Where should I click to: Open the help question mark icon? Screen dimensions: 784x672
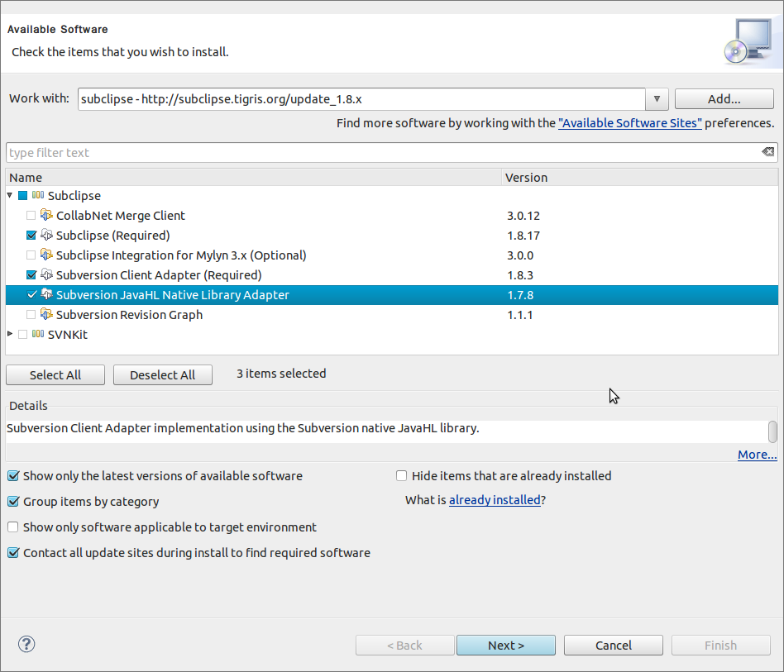[26, 644]
